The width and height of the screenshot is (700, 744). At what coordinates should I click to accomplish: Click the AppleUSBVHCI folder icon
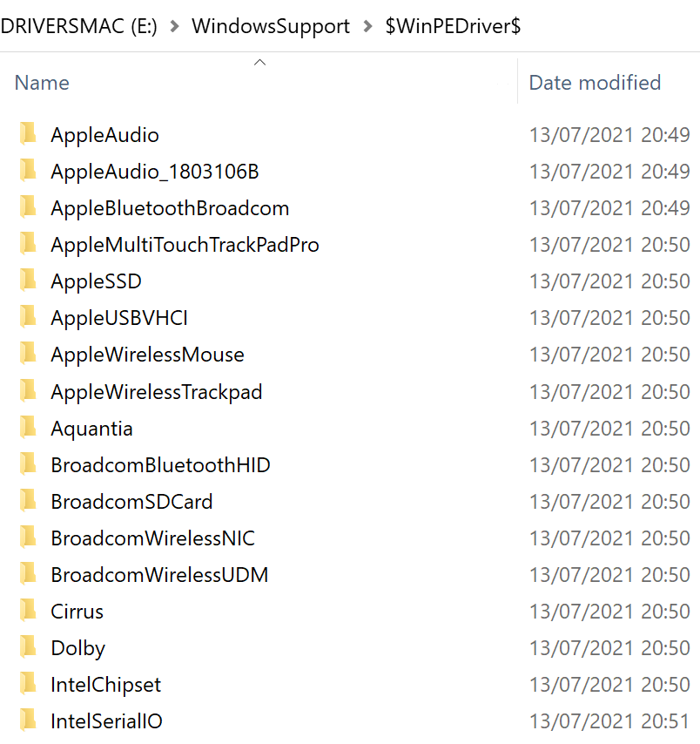coord(28,316)
